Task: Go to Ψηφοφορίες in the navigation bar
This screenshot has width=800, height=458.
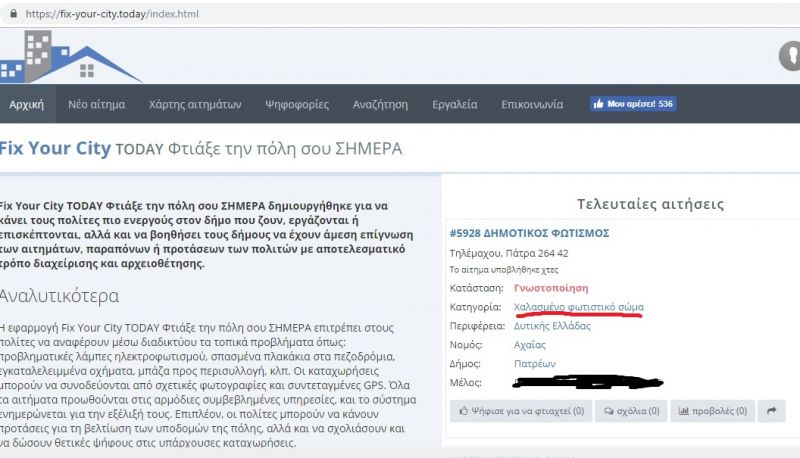Action: click(297, 105)
